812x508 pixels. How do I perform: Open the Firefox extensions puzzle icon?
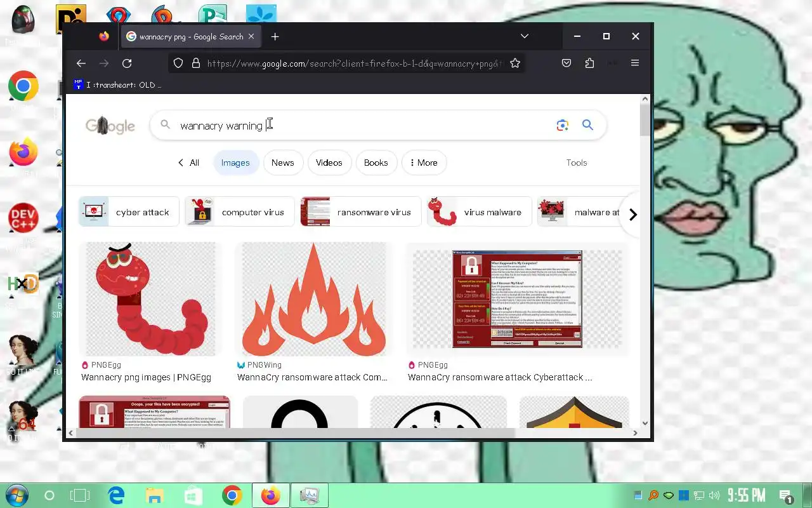click(x=589, y=63)
